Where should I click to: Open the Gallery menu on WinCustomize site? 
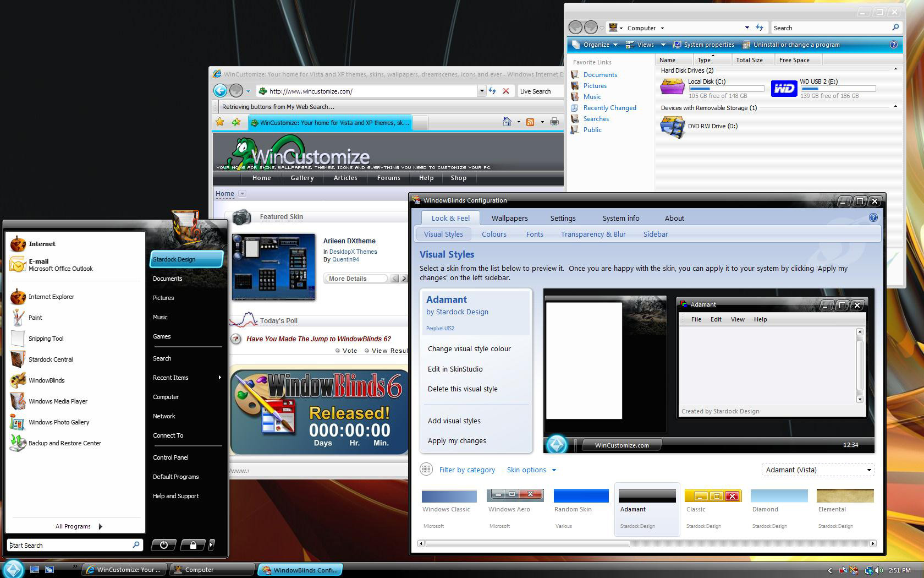[302, 178]
